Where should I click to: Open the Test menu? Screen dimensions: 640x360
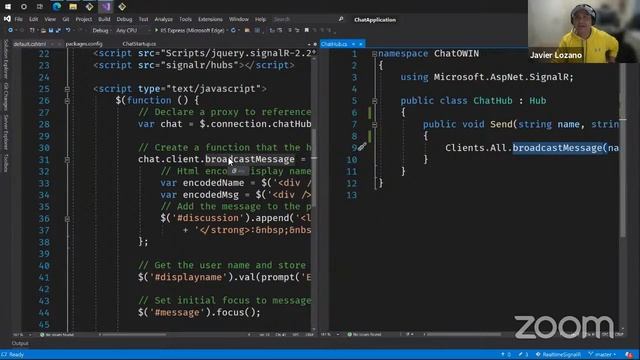(143, 19)
